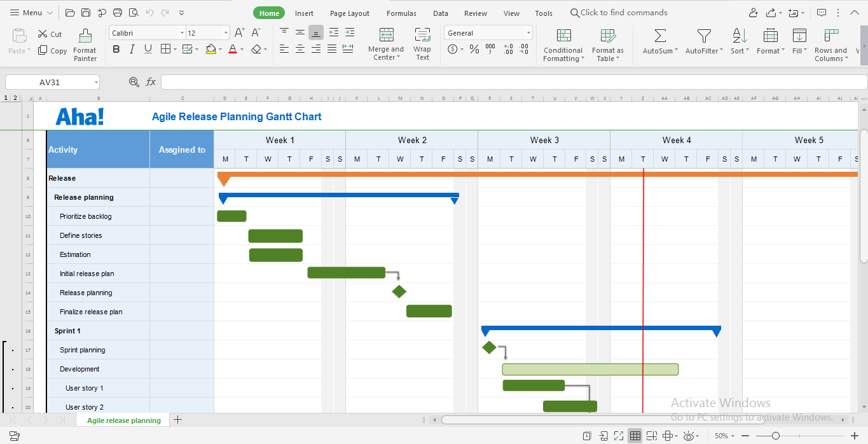Toggle Italic formatting
This screenshot has height=444, width=868.
132,49
